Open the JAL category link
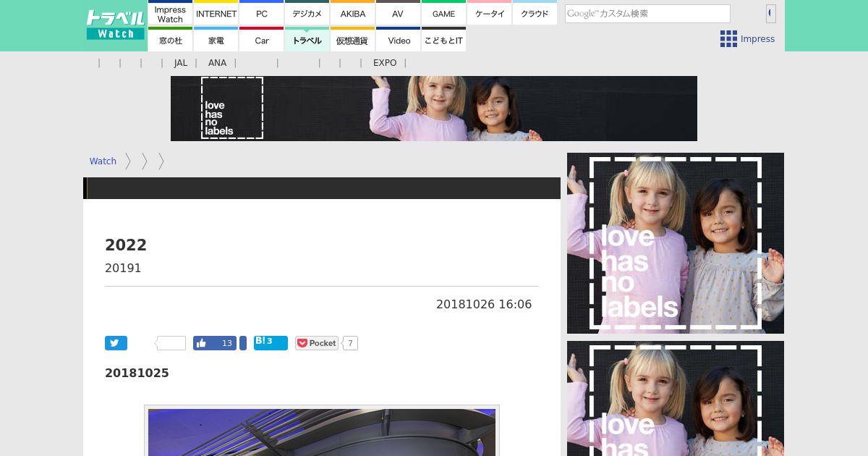 (181, 63)
